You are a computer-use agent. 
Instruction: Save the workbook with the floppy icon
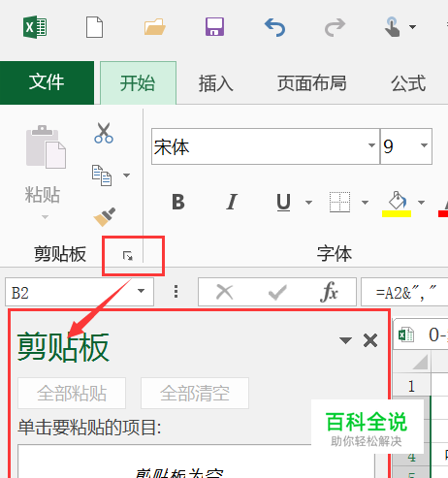tap(214, 27)
